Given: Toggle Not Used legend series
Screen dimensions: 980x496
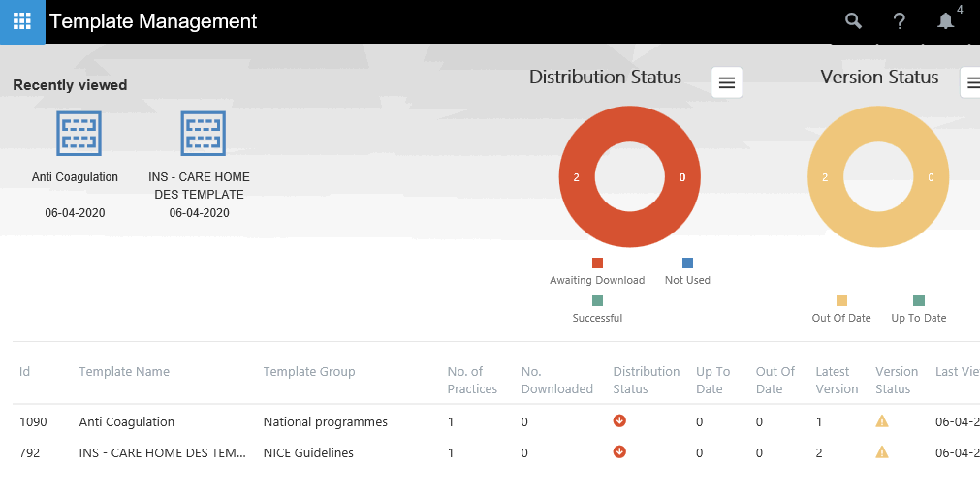Looking at the screenshot, I should [x=687, y=271].
